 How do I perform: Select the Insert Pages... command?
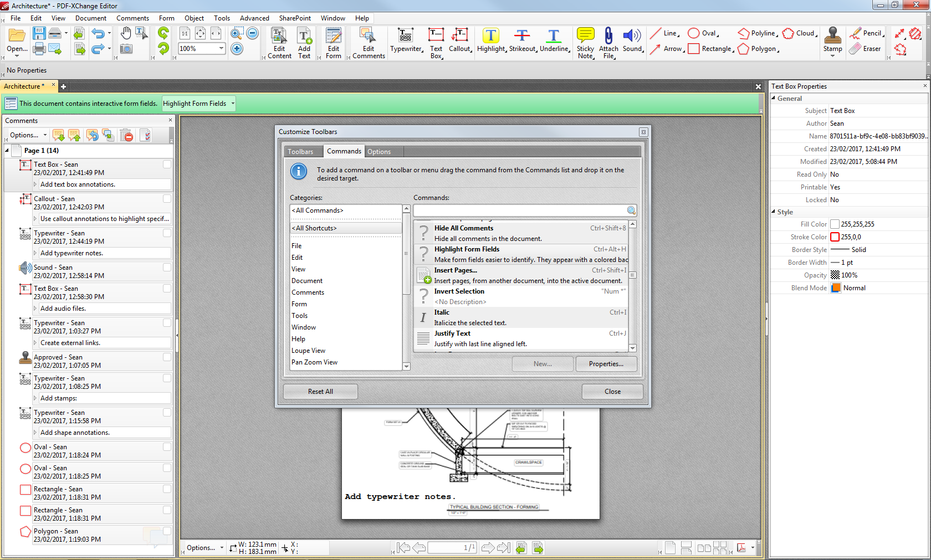pyautogui.click(x=521, y=275)
